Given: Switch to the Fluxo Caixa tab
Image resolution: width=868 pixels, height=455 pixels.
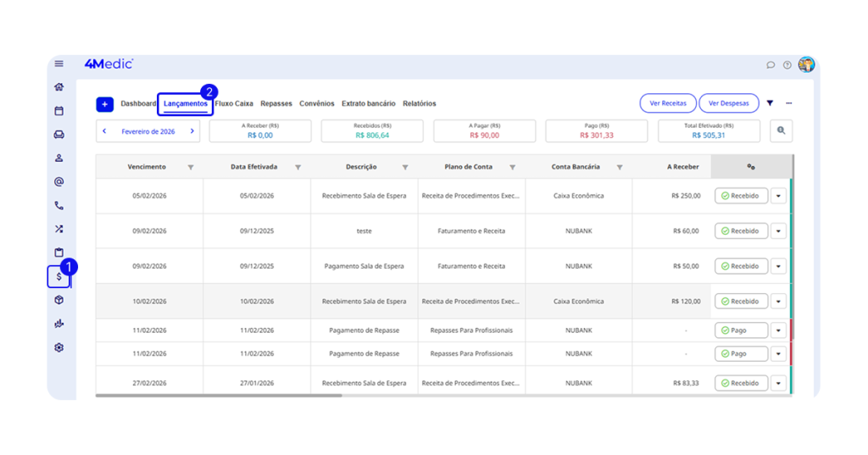Looking at the screenshot, I should click(x=234, y=103).
